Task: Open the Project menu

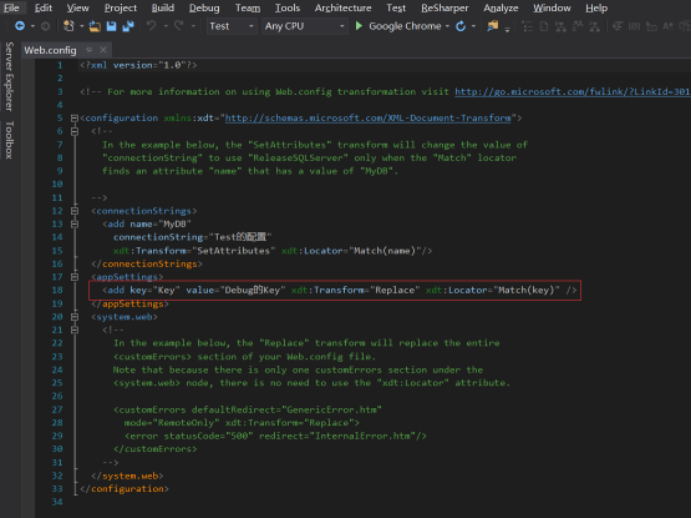Action: click(120, 8)
